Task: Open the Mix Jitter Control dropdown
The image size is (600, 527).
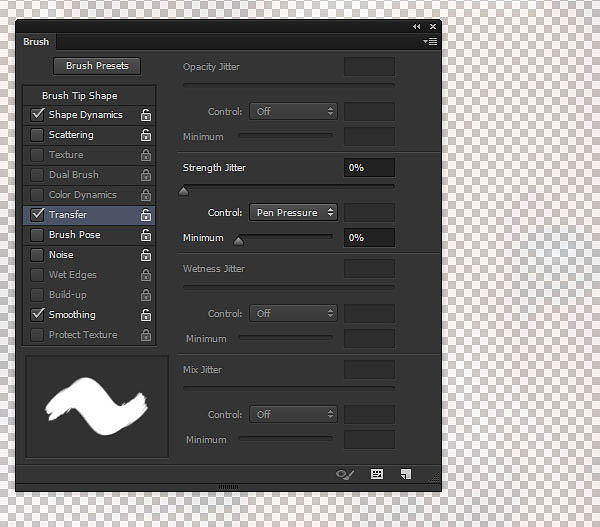Action: (293, 414)
